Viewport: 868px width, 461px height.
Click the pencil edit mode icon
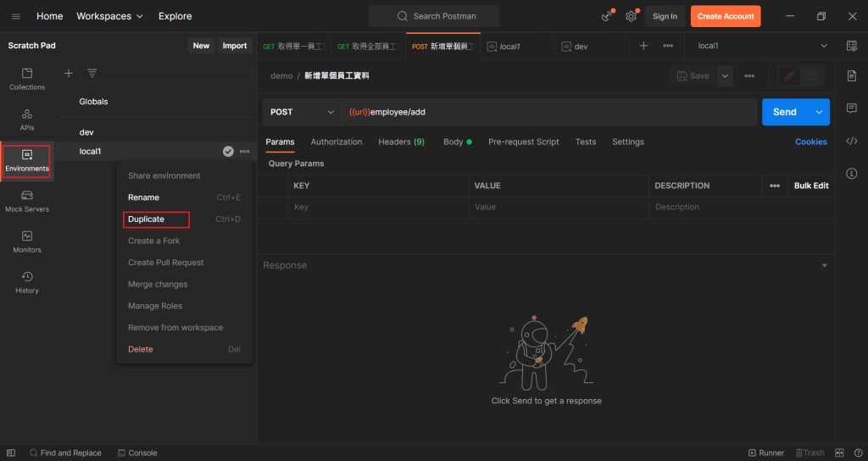click(789, 75)
